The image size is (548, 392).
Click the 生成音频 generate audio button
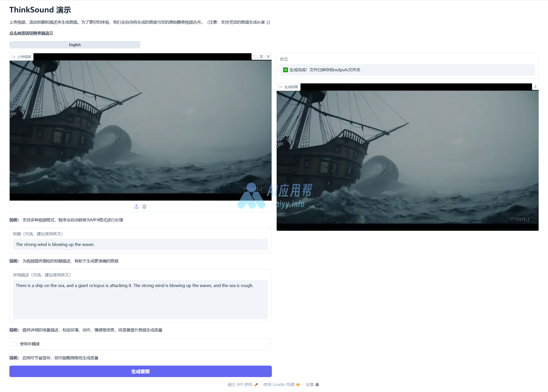pyautogui.click(x=140, y=371)
